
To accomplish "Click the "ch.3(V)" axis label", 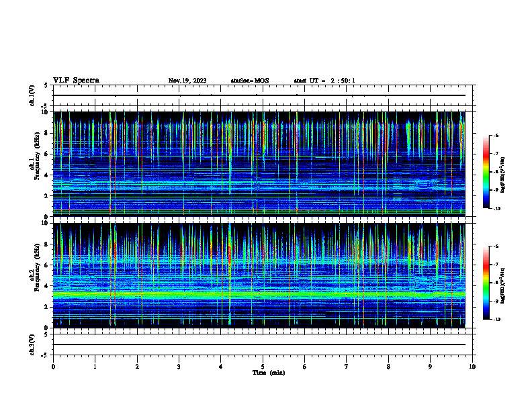I will click(x=32, y=345).
